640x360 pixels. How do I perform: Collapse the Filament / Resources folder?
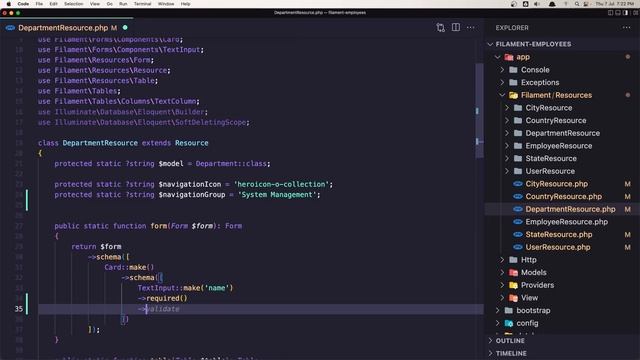503,95
